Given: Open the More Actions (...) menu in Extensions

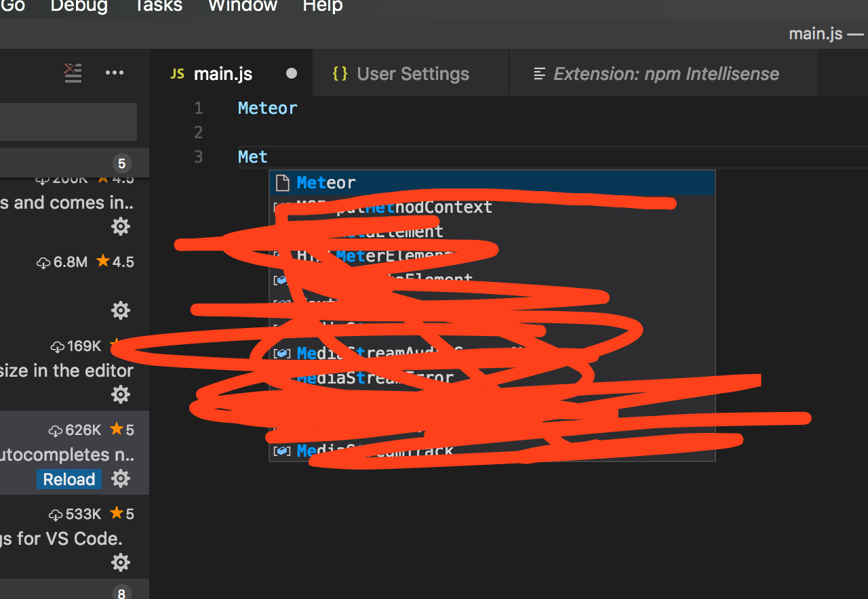Looking at the screenshot, I should (x=115, y=73).
